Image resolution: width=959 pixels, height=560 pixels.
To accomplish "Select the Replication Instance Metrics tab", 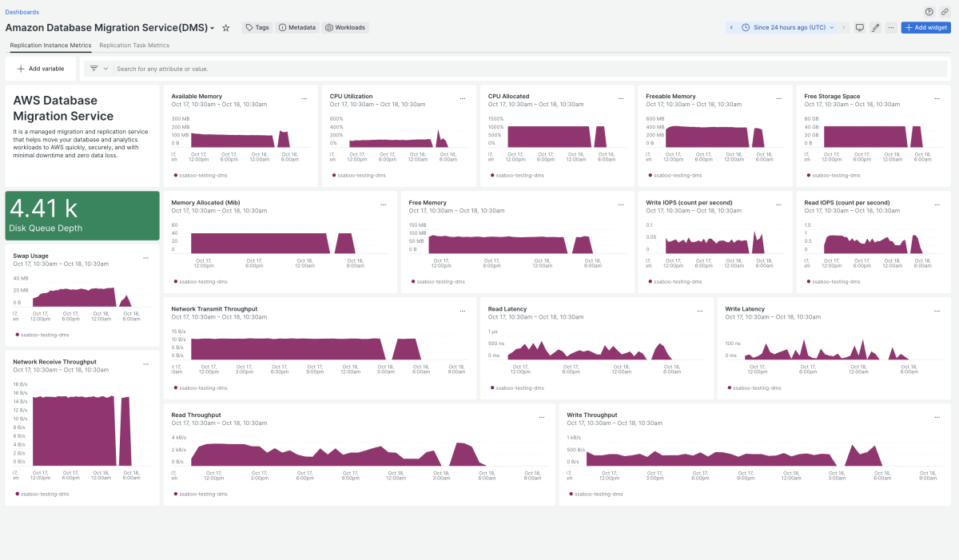I will click(x=50, y=46).
